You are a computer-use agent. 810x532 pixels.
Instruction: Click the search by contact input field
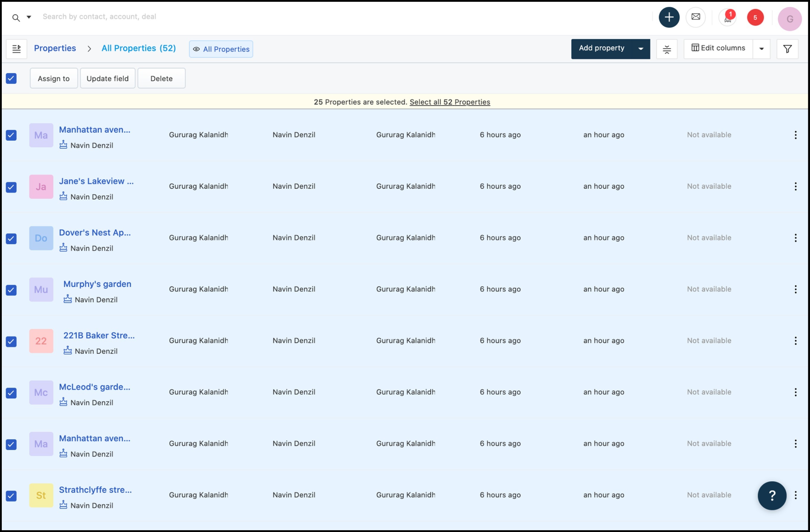click(x=204, y=17)
